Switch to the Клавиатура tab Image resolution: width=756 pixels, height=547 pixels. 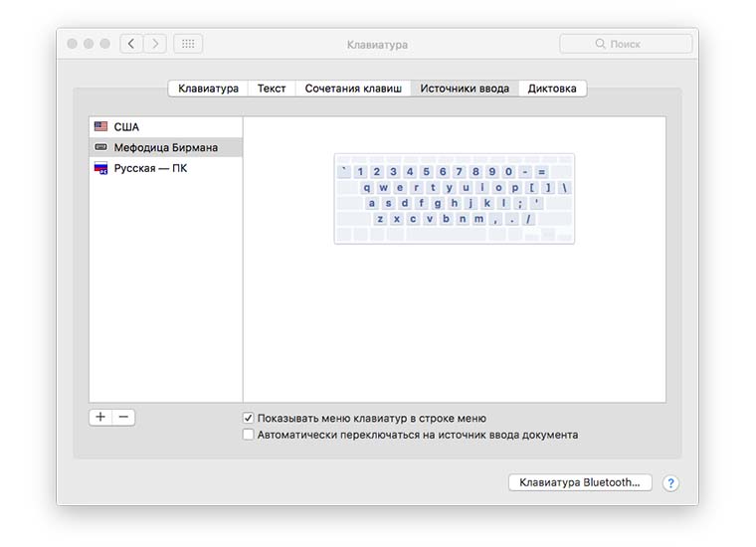[208, 89]
